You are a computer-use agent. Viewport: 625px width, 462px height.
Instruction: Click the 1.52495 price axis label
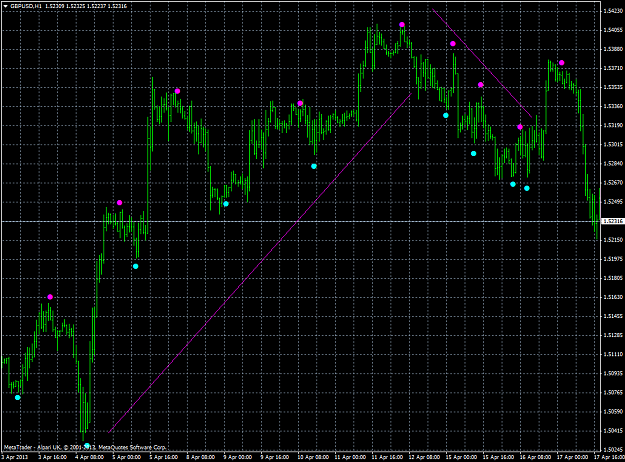click(x=613, y=202)
